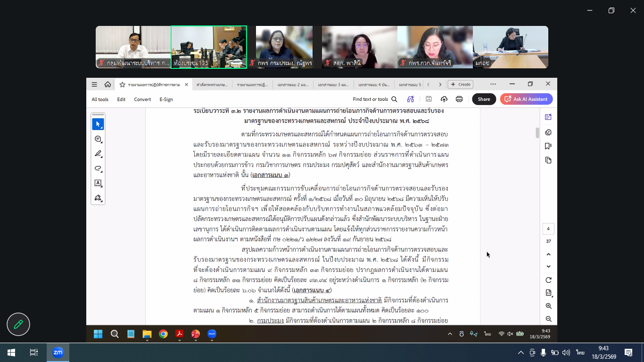Image resolution: width=644 pixels, height=362 pixels.
Task: Show hidden icons in the Windows system tray
Action: pos(520,353)
